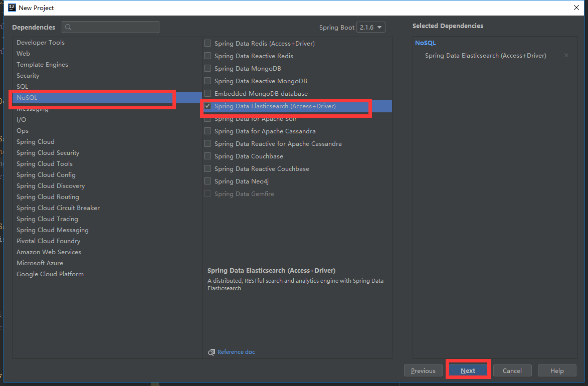
Task: Remove Spring Data Elasticsearch from selected dependencies
Action: click(x=566, y=55)
